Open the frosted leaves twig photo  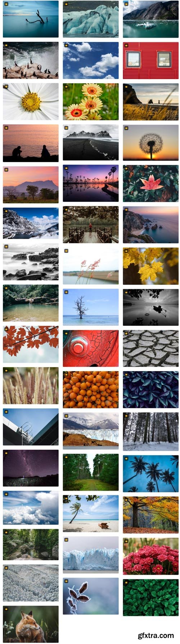point(91,596)
